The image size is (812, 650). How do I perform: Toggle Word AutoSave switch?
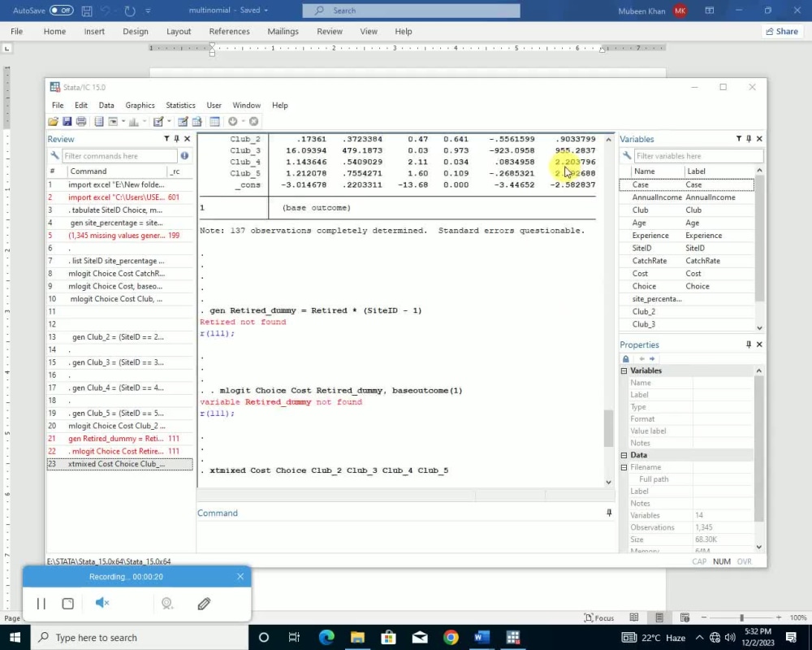(61, 11)
